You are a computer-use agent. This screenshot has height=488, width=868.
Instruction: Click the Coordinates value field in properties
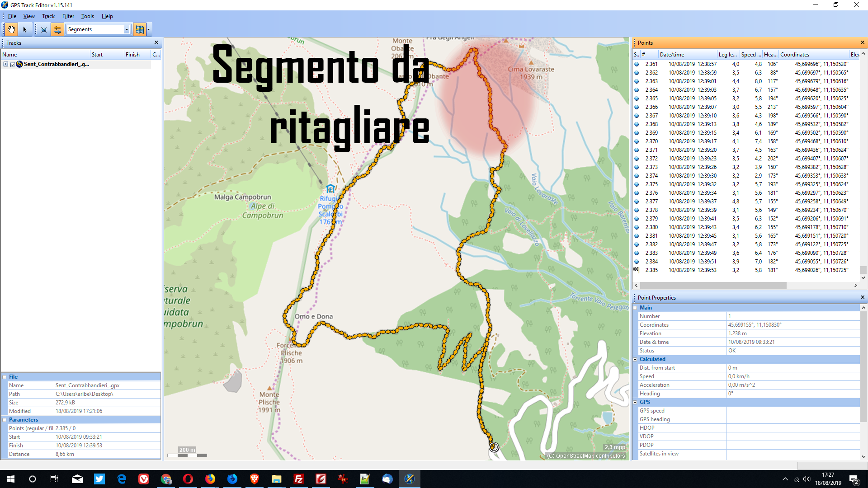coord(793,325)
